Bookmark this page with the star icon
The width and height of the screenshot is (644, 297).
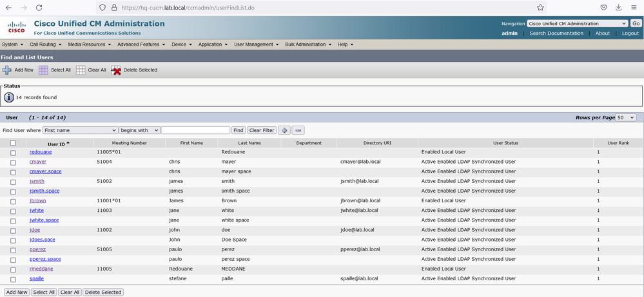coord(540,7)
